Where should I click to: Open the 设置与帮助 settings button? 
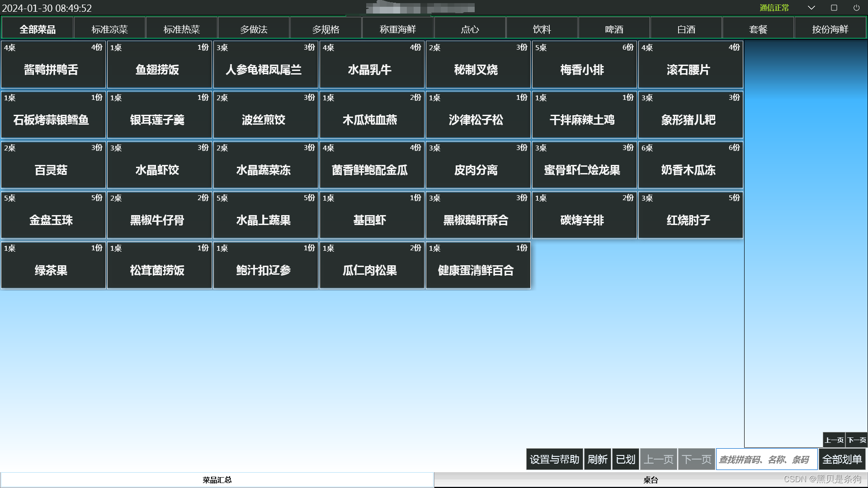[554, 459]
